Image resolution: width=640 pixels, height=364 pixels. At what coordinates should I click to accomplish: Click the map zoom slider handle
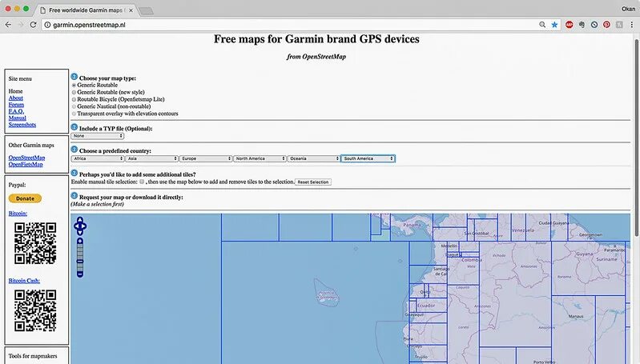(x=80, y=262)
